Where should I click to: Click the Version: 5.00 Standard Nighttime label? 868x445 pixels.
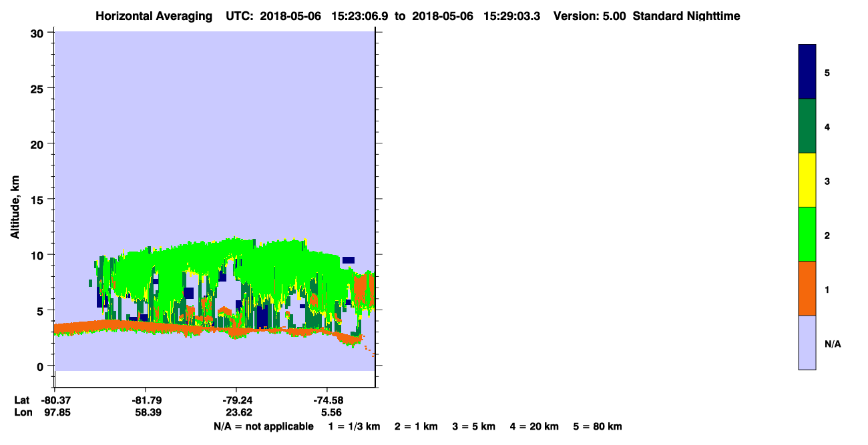point(647,16)
